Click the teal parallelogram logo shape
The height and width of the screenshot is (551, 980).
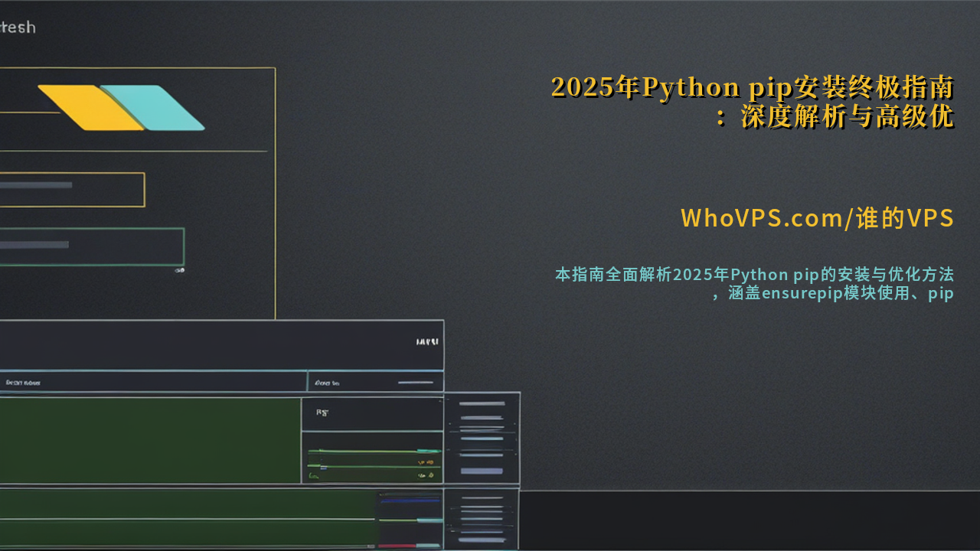tap(153, 108)
